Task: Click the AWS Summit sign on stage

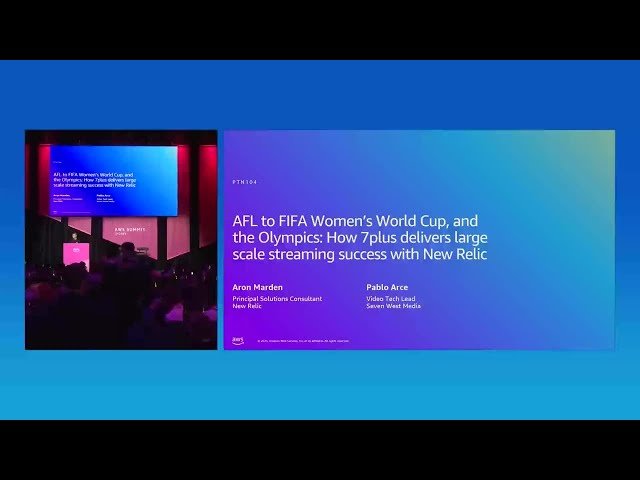Action: tap(130, 230)
